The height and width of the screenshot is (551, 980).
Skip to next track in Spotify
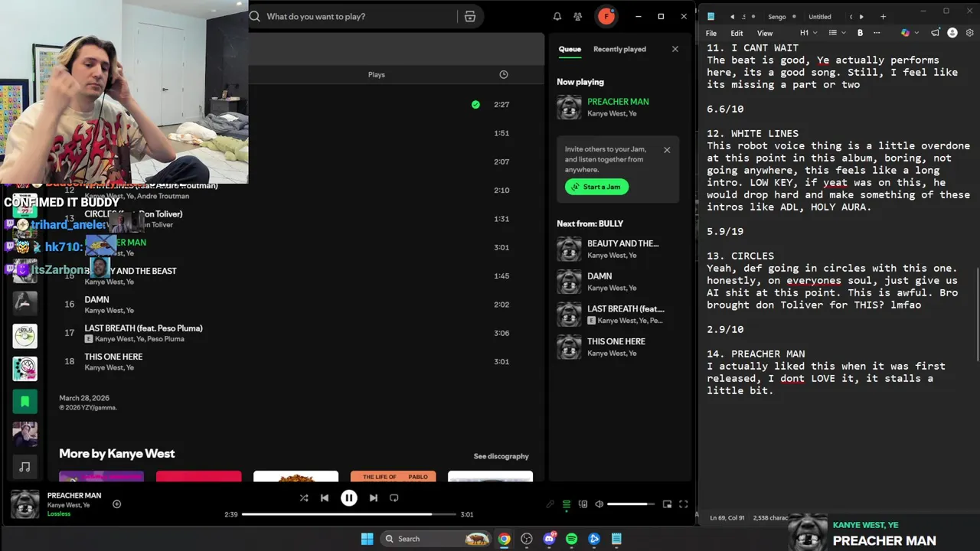tap(373, 497)
